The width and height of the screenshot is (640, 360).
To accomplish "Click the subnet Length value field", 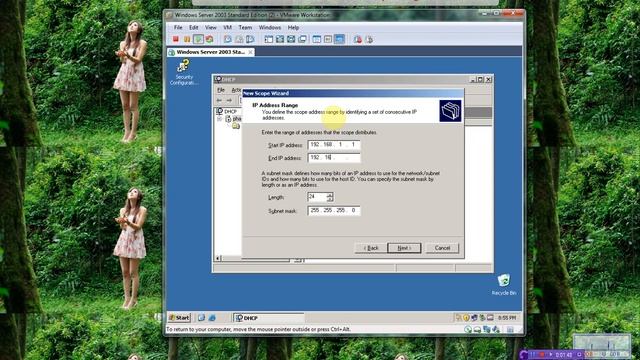I will pos(317,197).
